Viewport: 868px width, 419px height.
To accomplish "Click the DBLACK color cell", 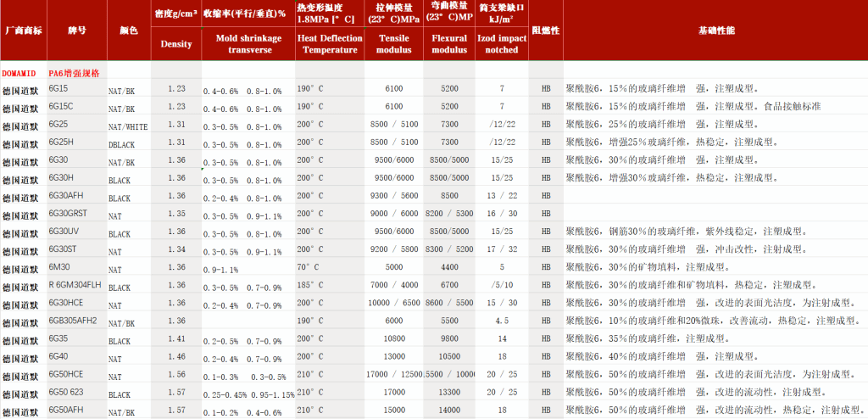I will point(122,145).
